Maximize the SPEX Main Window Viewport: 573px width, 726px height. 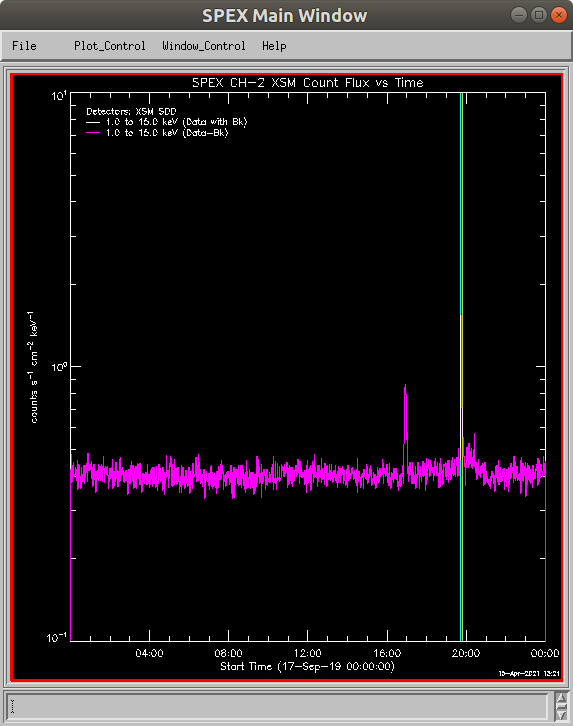pyautogui.click(x=539, y=15)
